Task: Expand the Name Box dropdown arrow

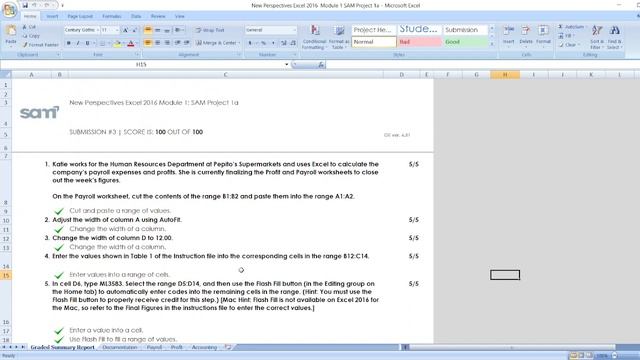Action: [287, 64]
